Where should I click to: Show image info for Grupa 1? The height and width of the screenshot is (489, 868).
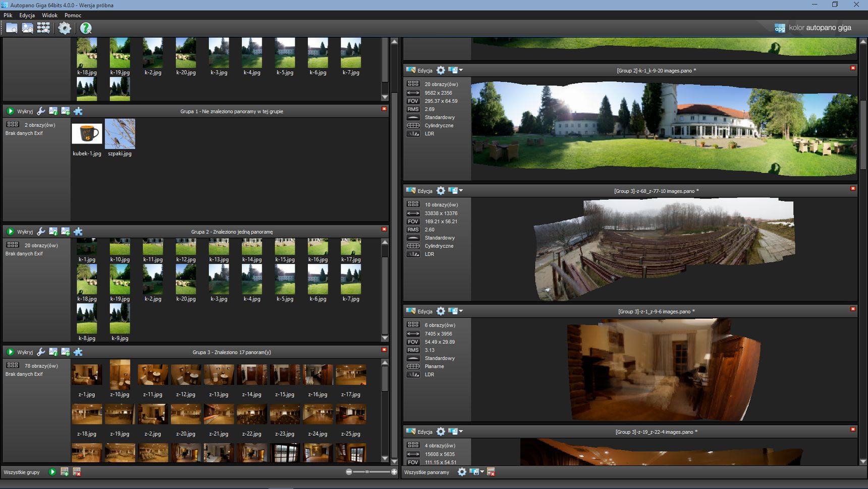point(53,111)
